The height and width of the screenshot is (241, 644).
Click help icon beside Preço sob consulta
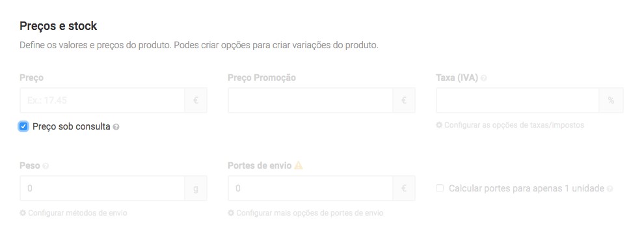116,127
